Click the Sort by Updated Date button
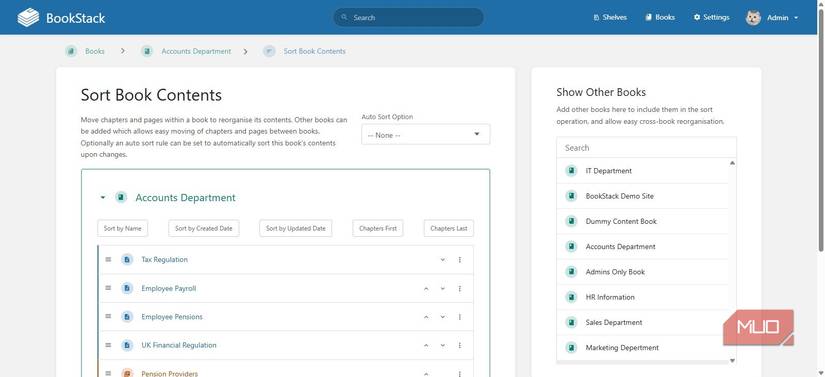Screen dimensions: 825x377 296,228
